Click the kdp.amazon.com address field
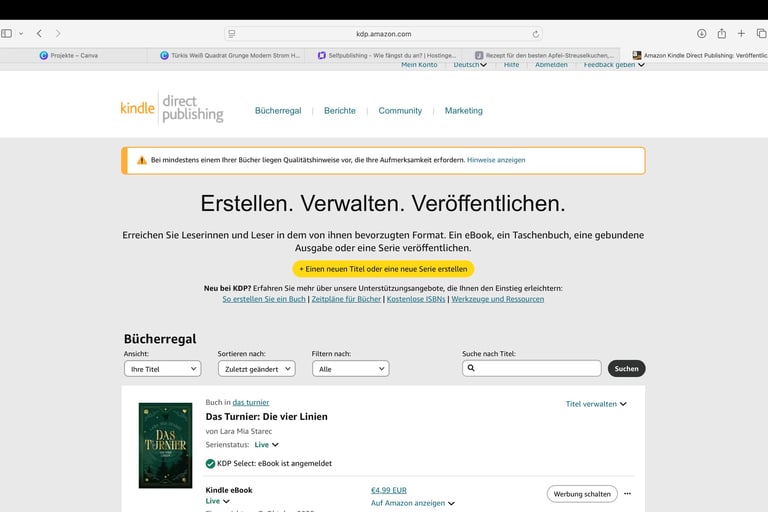The image size is (768, 512). [x=384, y=34]
